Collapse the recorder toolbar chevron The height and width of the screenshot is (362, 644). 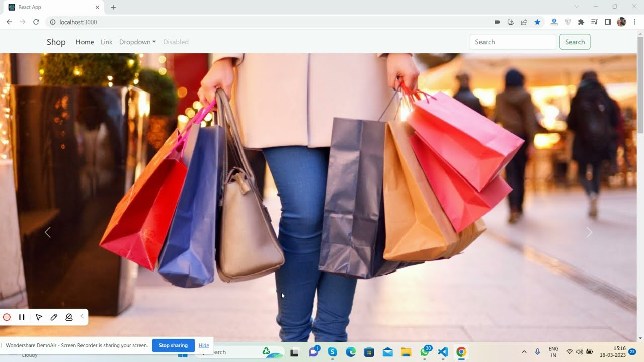[82, 316]
